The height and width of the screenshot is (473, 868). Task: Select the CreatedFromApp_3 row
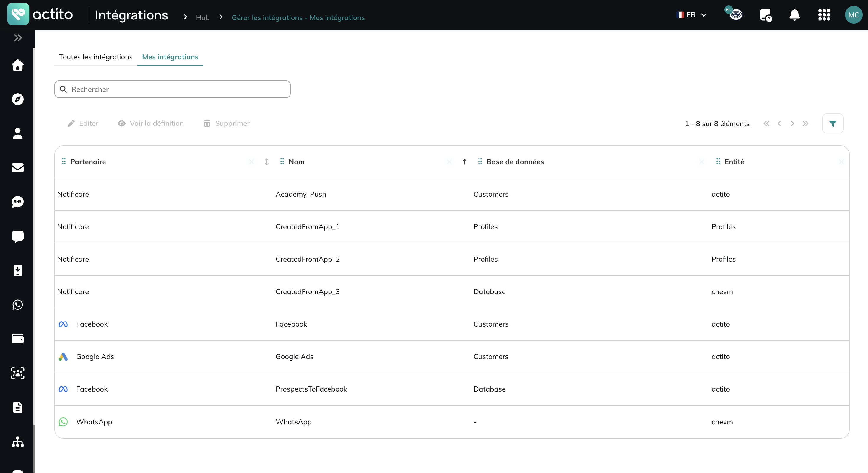coord(451,292)
